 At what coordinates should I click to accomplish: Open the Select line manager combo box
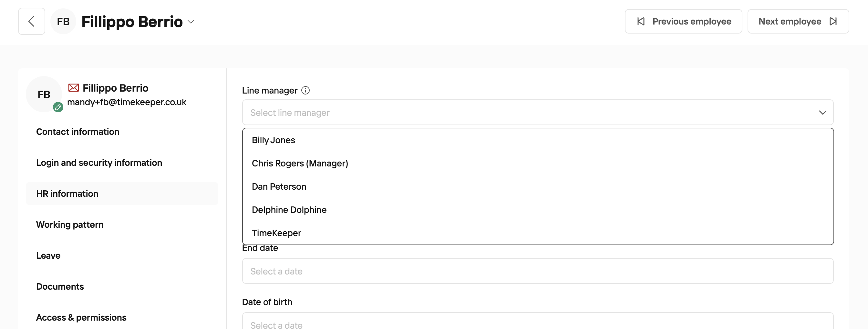537,112
